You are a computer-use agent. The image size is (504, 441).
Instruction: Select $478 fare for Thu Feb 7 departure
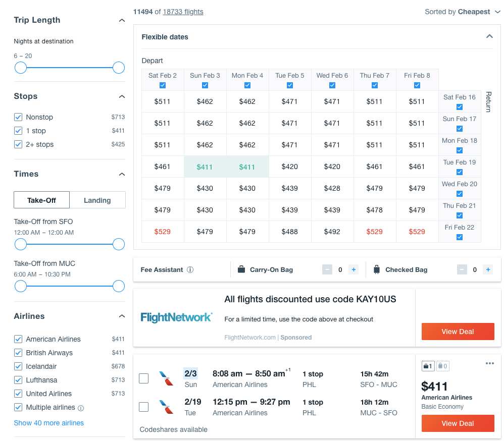(x=374, y=210)
